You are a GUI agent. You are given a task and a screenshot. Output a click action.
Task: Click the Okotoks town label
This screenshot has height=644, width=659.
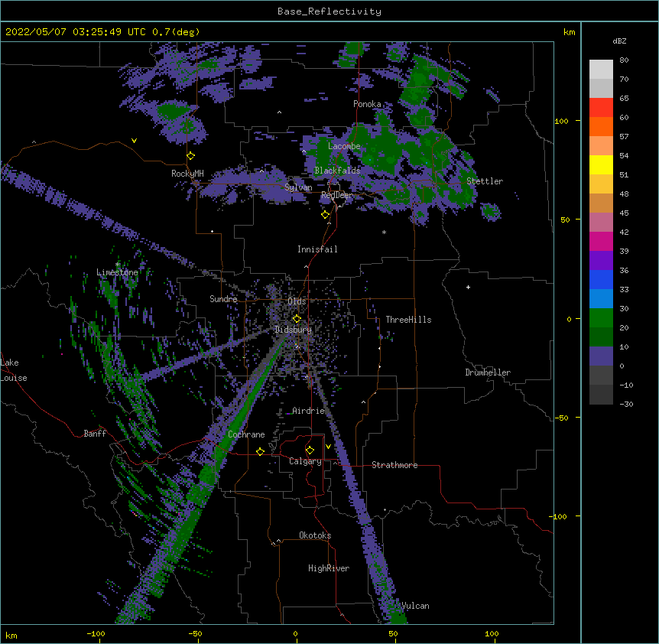tap(315, 535)
